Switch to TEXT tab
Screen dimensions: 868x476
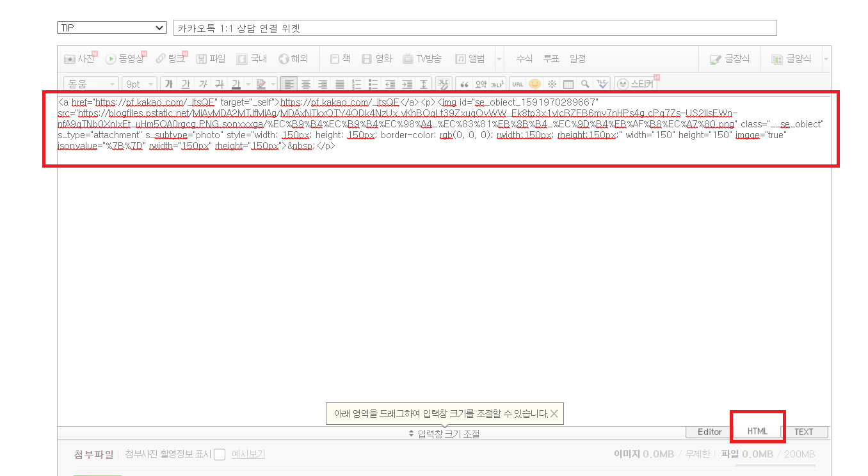[x=804, y=432]
